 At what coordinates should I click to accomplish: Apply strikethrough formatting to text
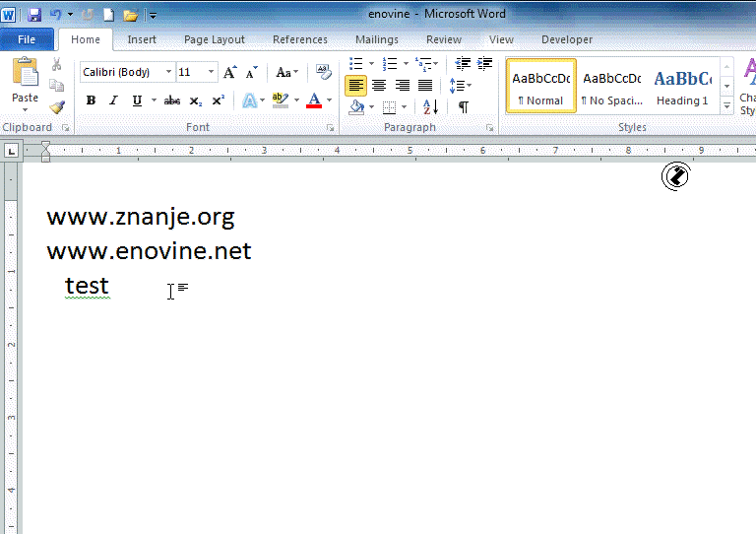coord(172,100)
